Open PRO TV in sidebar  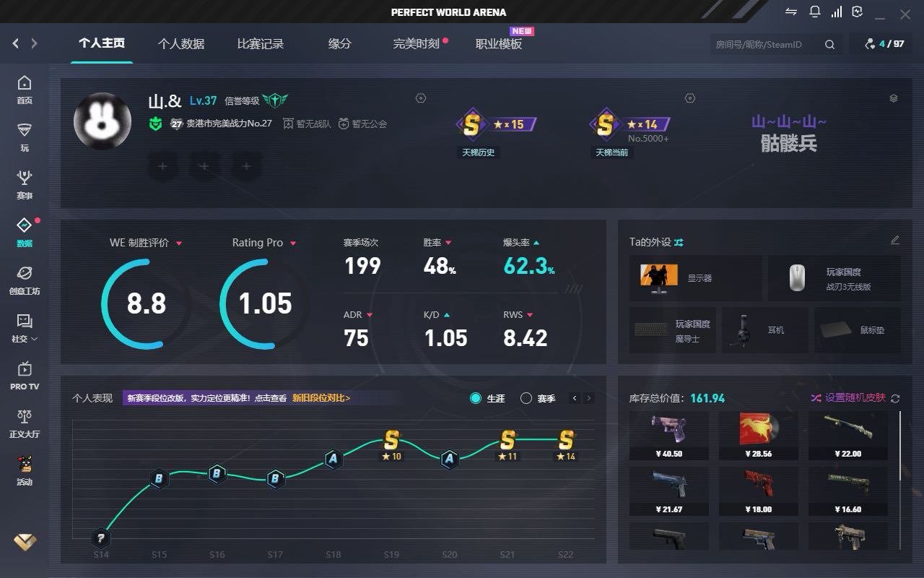coord(25,376)
